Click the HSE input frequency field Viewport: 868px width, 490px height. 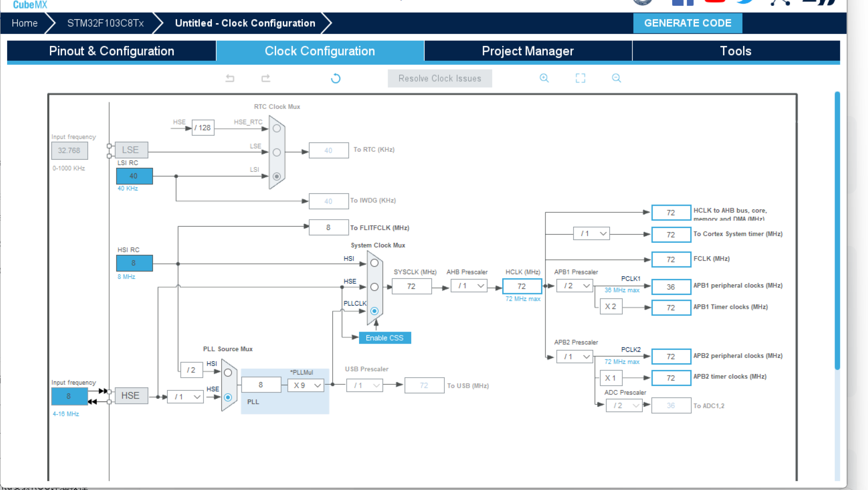point(69,396)
